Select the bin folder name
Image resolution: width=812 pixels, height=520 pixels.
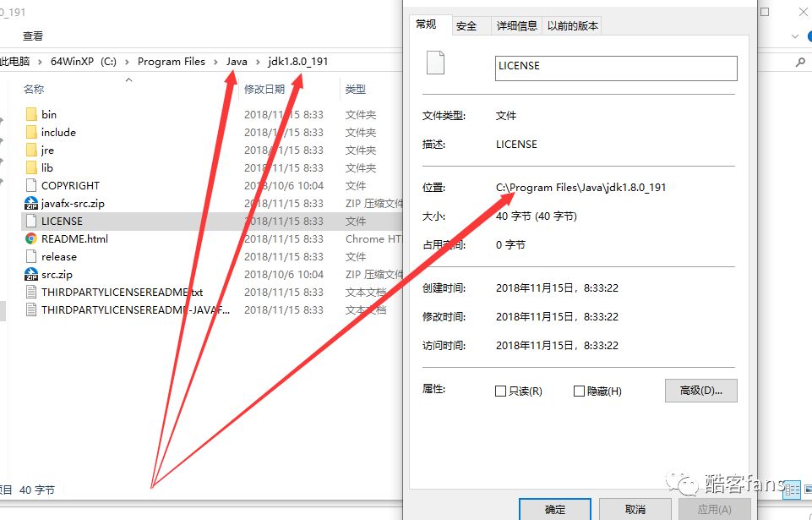click(49, 114)
